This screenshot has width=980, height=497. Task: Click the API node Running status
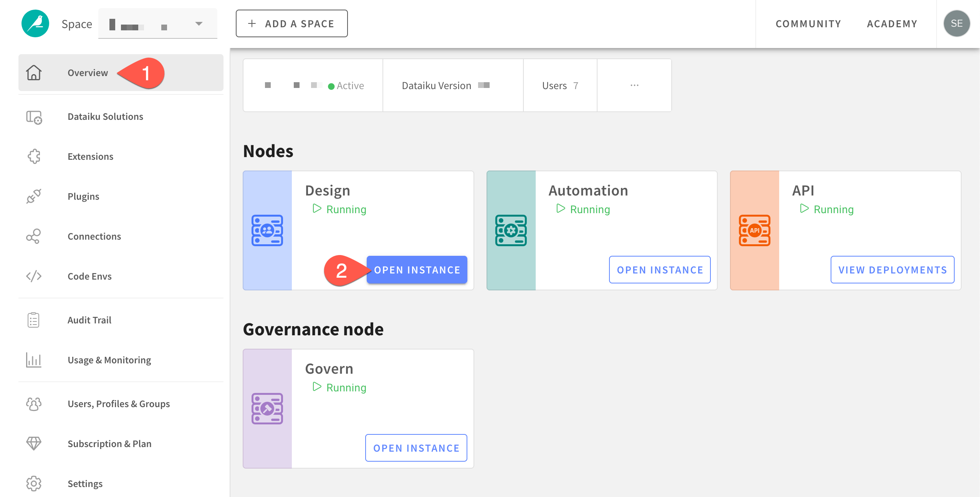coord(827,209)
